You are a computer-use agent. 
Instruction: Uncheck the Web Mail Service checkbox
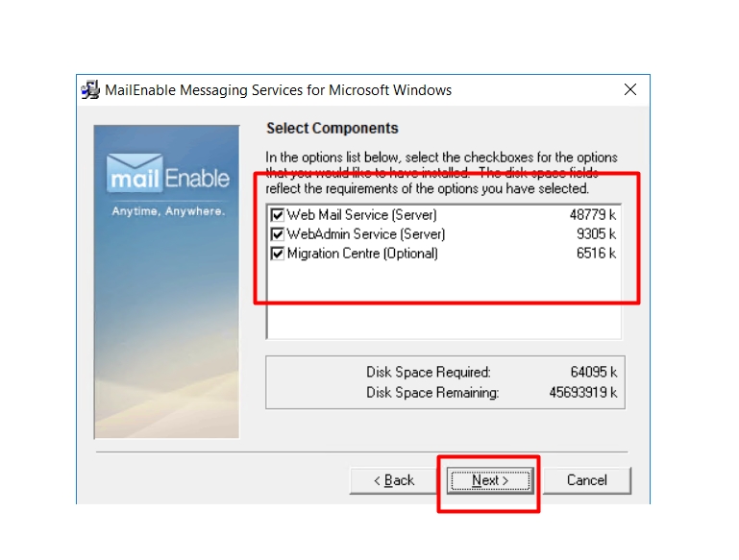278,215
